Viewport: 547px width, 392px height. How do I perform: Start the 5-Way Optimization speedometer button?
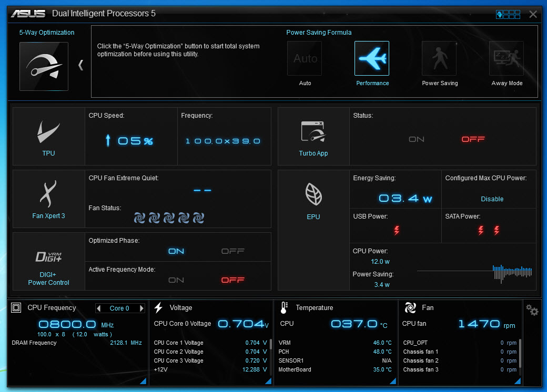coord(44,66)
